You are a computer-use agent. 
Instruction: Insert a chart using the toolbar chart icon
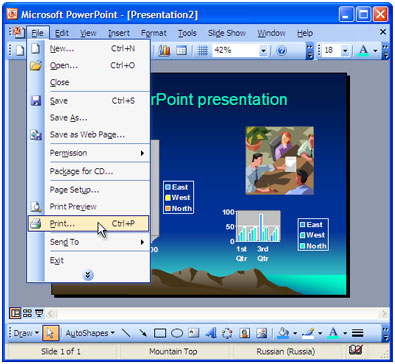click(164, 50)
